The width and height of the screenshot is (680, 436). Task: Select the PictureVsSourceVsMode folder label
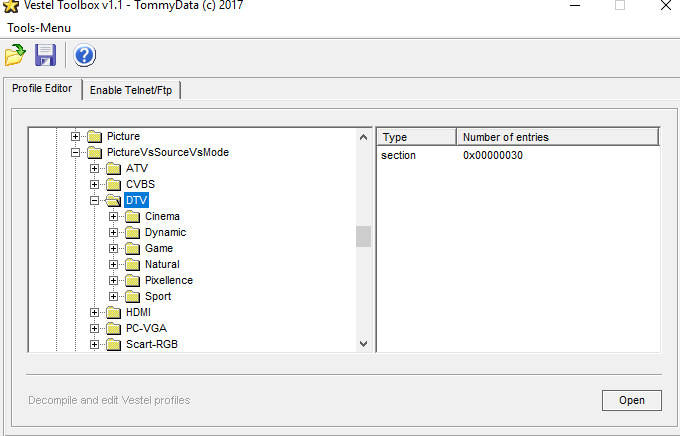point(168,152)
